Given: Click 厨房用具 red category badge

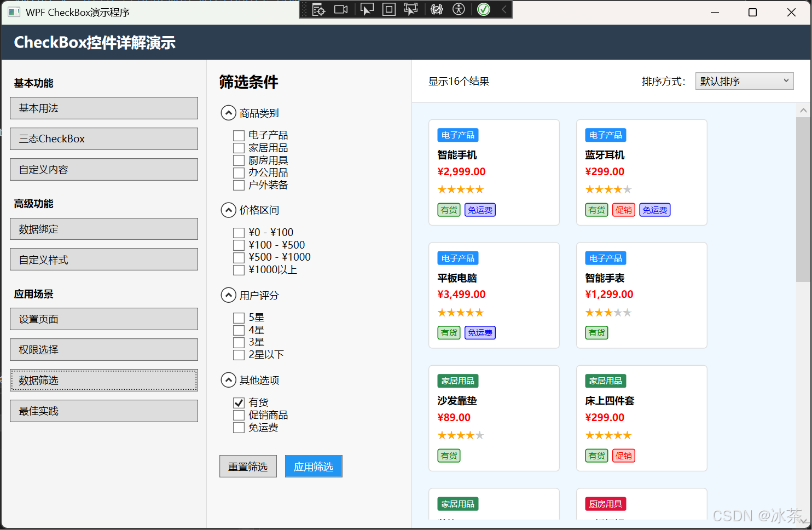Looking at the screenshot, I should point(605,504).
